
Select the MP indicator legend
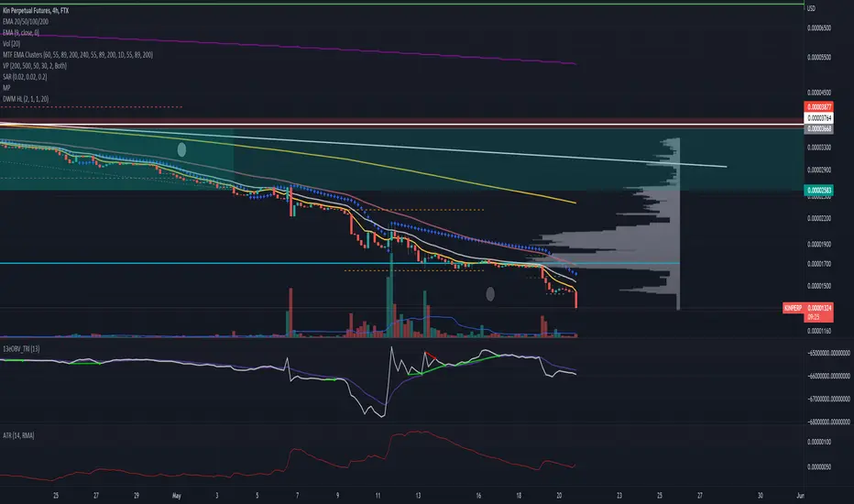pos(6,88)
